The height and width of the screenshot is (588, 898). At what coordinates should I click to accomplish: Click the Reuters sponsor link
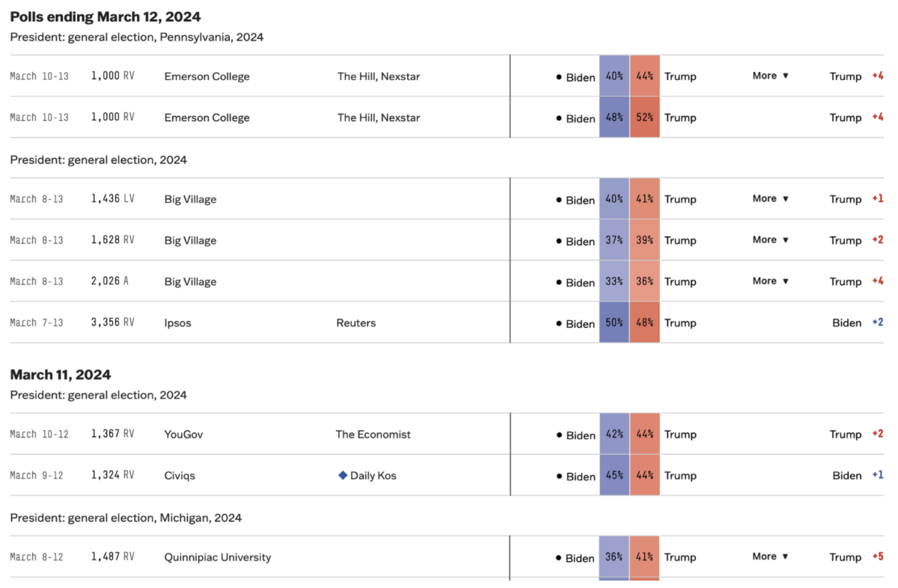point(356,323)
